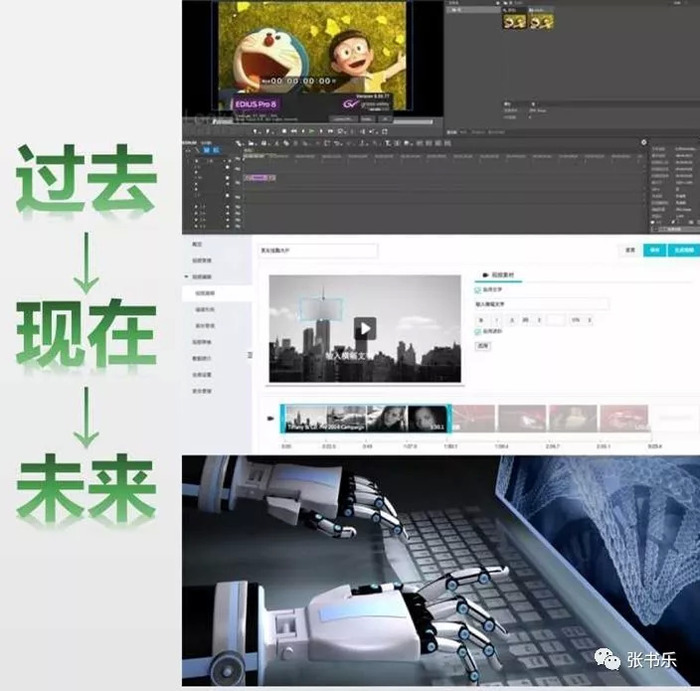
Task: Open the percentage dropdown in the text formatting row
Action: [x=581, y=320]
